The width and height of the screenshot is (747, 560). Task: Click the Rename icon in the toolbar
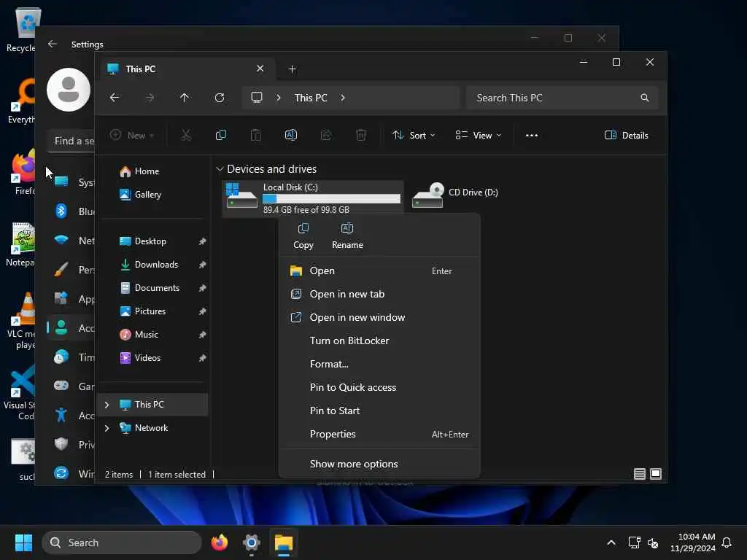click(x=290, y=135)
